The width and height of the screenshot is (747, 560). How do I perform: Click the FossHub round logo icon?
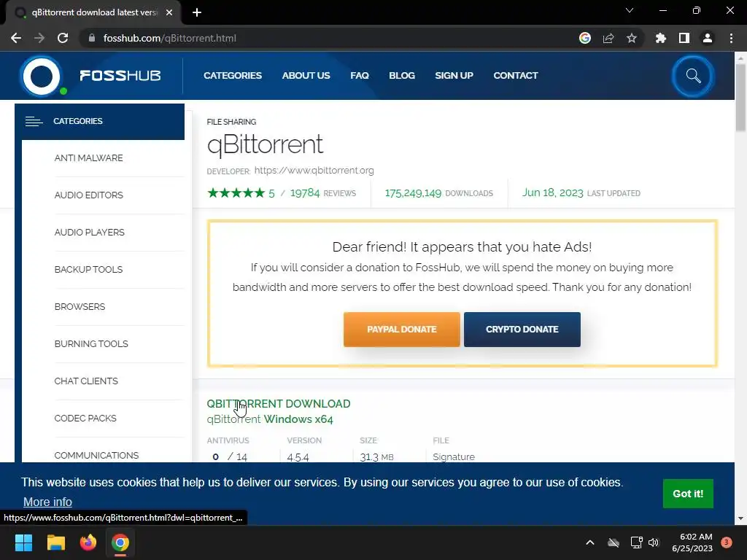(x=42, y=76)
